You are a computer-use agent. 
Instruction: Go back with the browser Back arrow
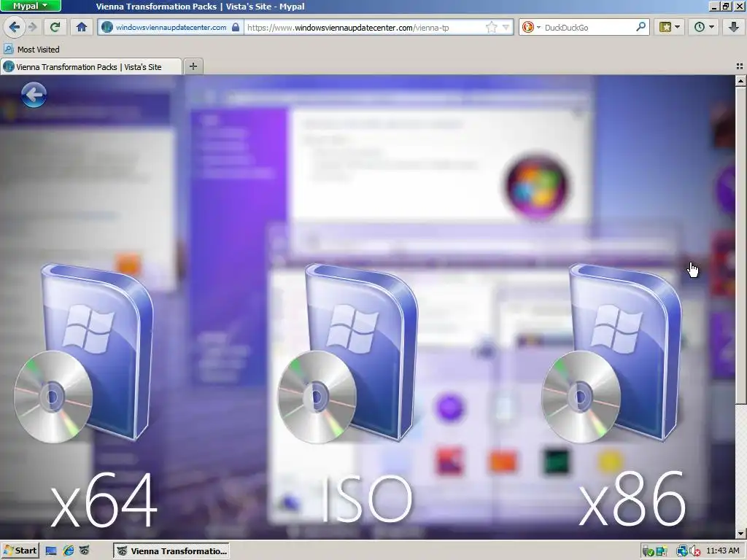[x=15, y=27]
